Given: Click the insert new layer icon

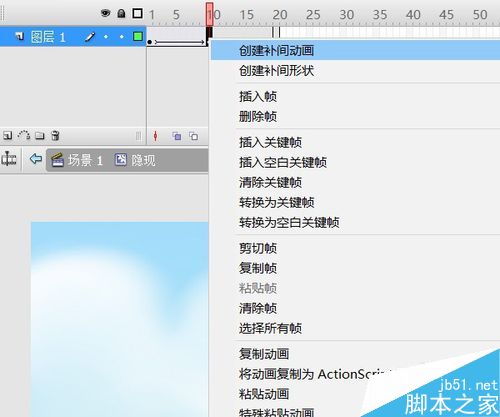Looking at the screenshot, I should tap(8, 136).
